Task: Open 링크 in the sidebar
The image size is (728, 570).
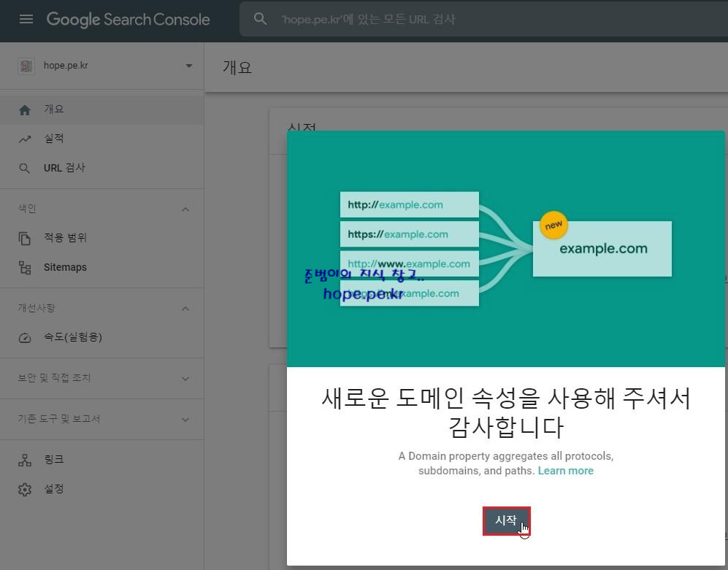Action: click(101, 460)
